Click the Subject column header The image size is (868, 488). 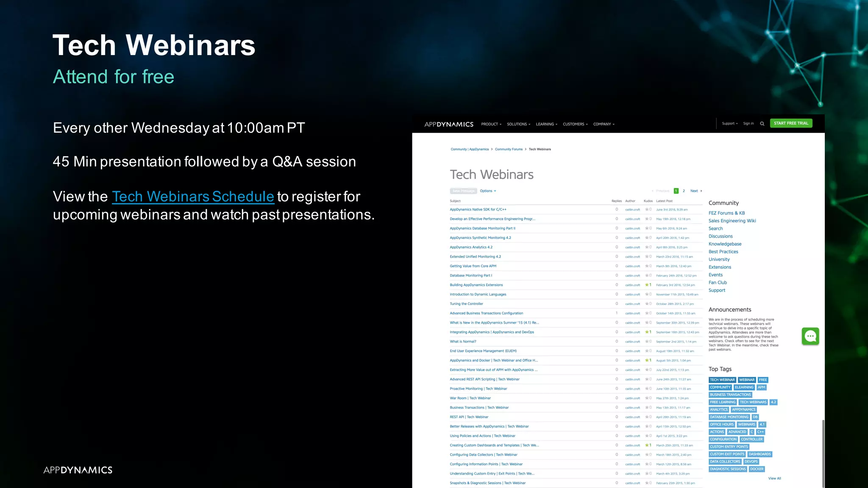tap(455, 201)
